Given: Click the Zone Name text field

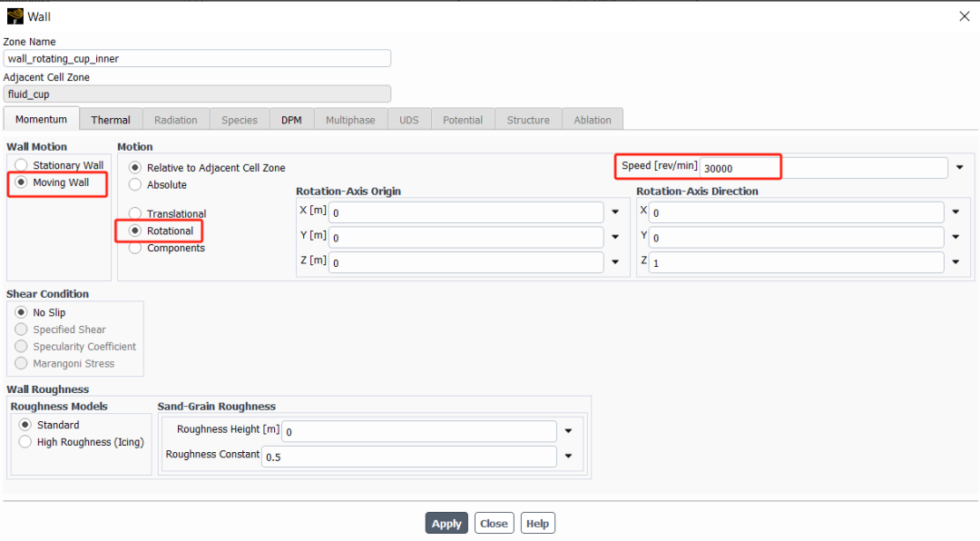Looking at the screenshot, I should (x=197, y=59).
